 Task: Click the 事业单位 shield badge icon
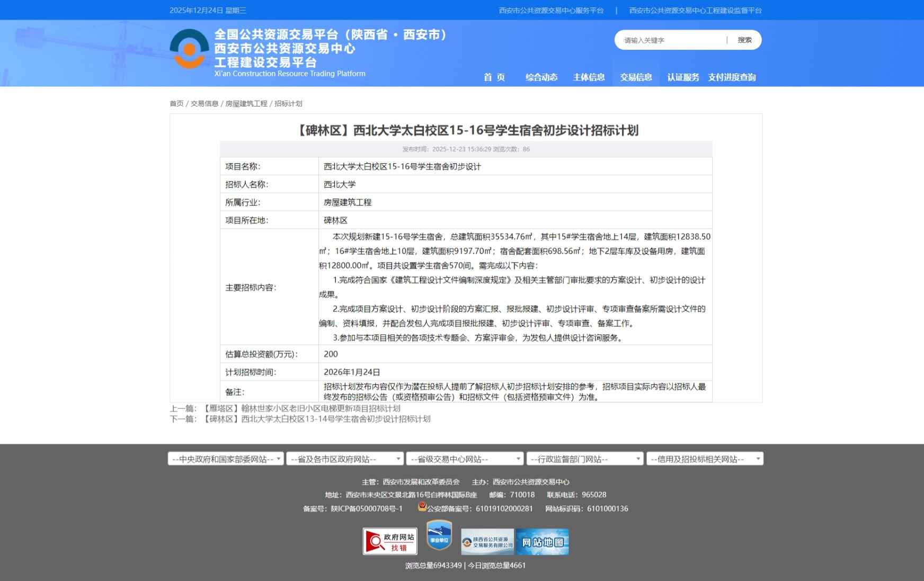[439, 535]
